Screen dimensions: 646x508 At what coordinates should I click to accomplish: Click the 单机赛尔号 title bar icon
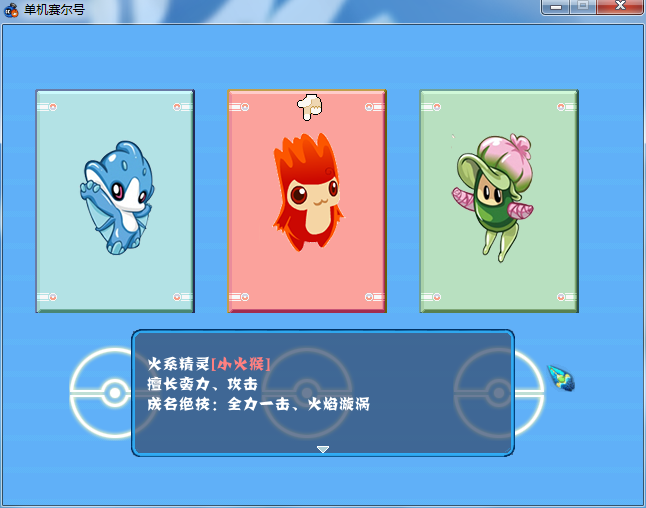tap(11, 10)
